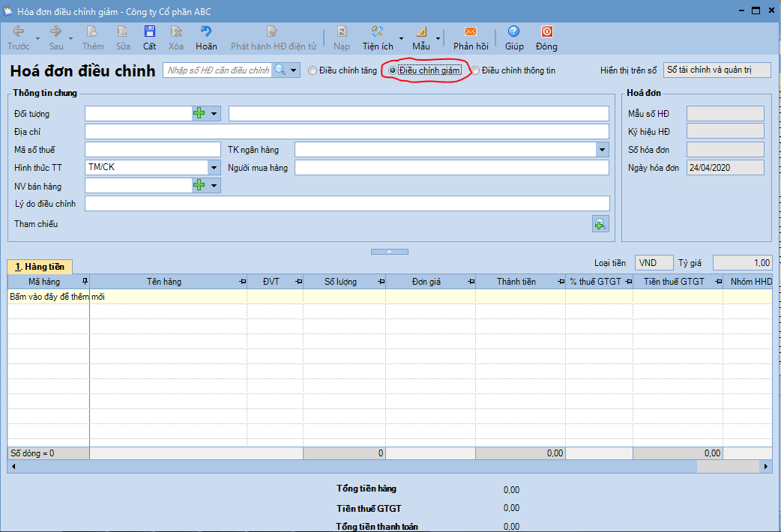Click the invoice number search field

click(x=219, y=70)
